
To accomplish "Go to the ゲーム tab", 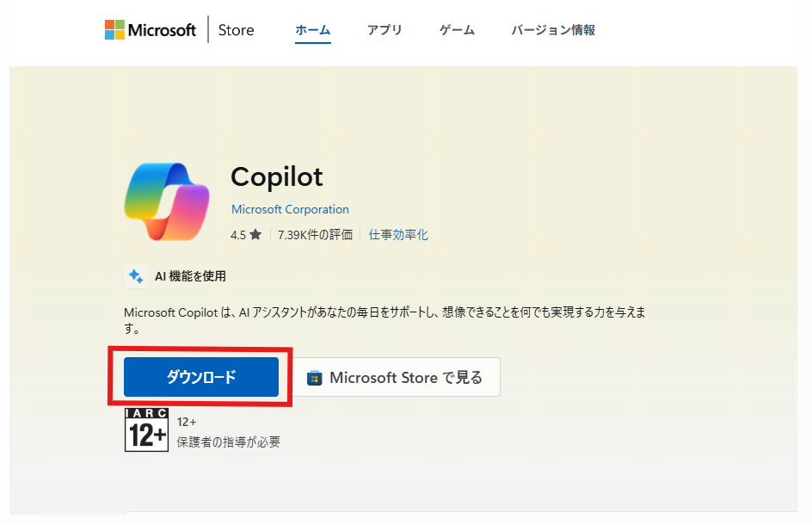I will tap(457, 30).
